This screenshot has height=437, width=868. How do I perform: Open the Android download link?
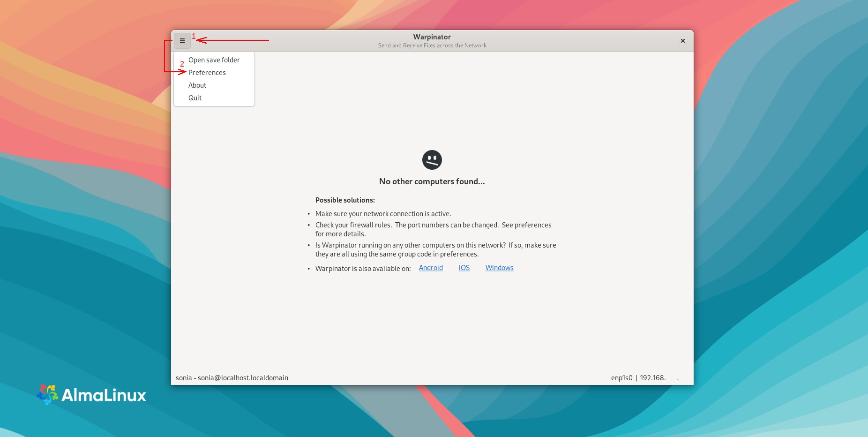[431, 268]
